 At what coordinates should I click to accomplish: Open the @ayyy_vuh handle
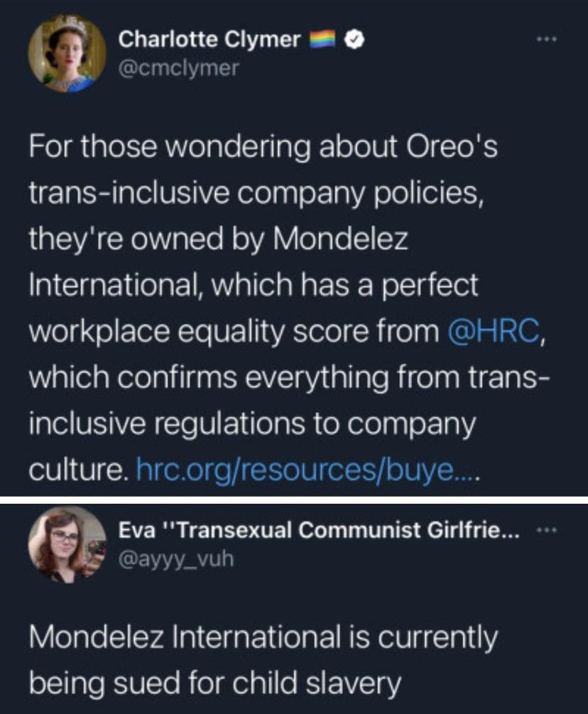175,560
